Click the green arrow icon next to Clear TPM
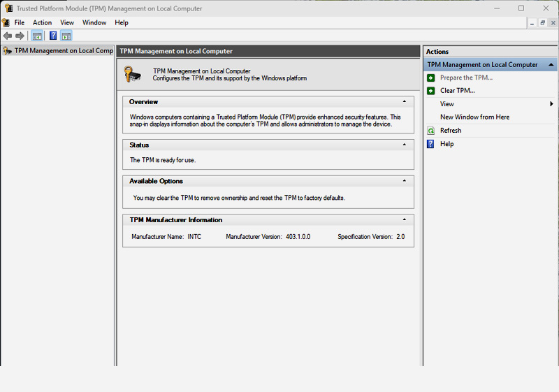 tap(430, 91)
